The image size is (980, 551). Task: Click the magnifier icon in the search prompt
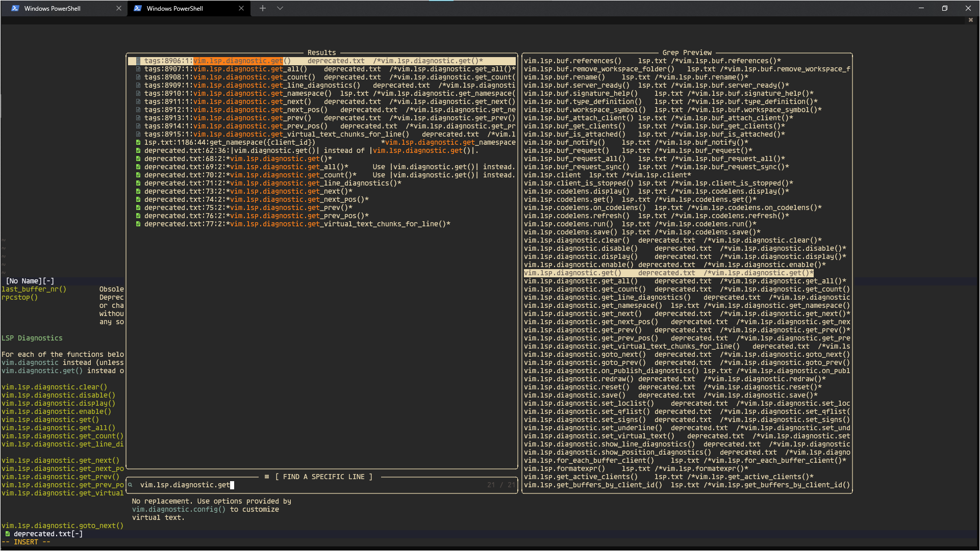[x=131, y=485]
